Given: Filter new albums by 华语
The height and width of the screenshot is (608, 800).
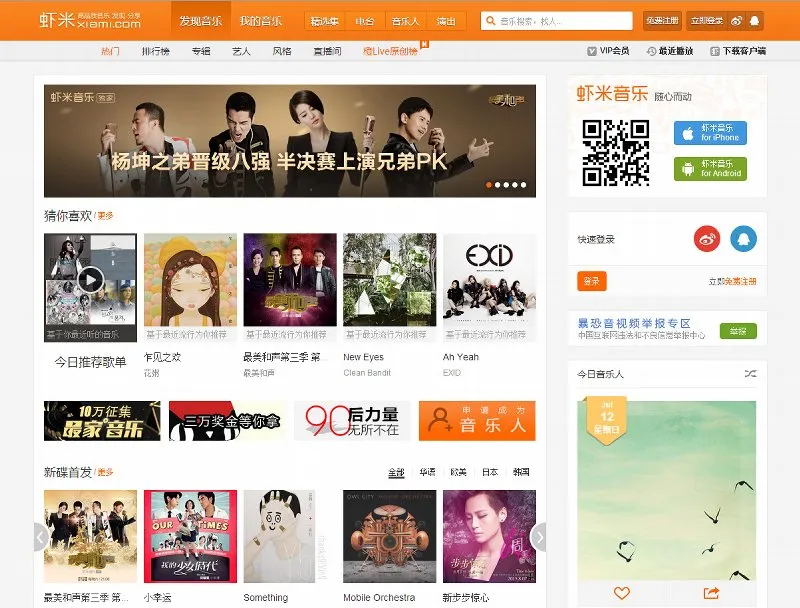Looking at the screenshot, I should 427,472.
